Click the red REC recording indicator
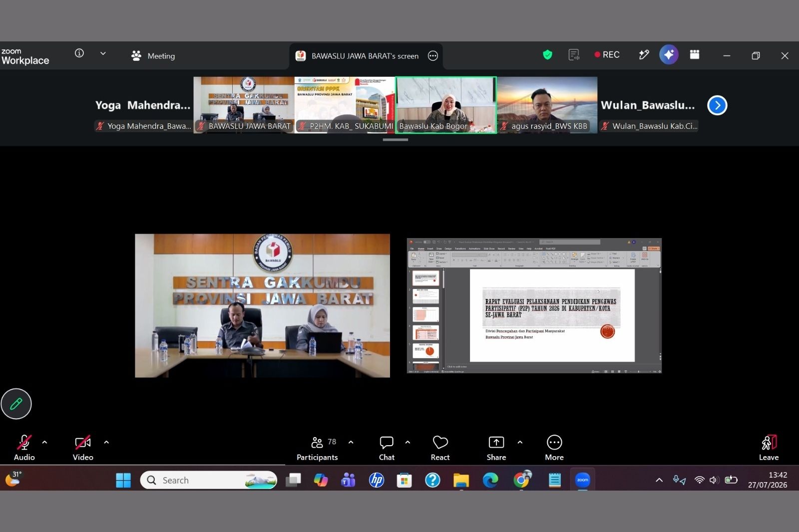This screenshot has width=799, height=532. pos(607,55)
